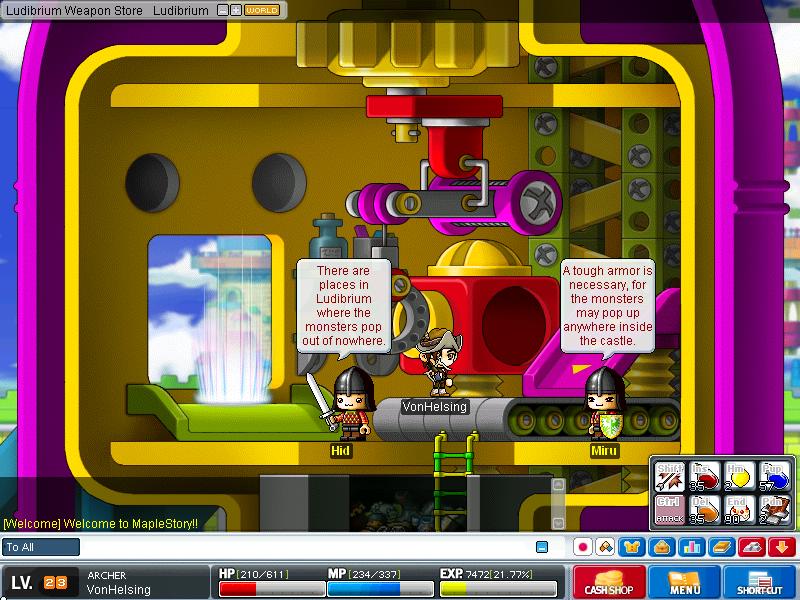Use the Pup blue potion slot
Viewport: 800px width, 600px height.
(773, 477)
